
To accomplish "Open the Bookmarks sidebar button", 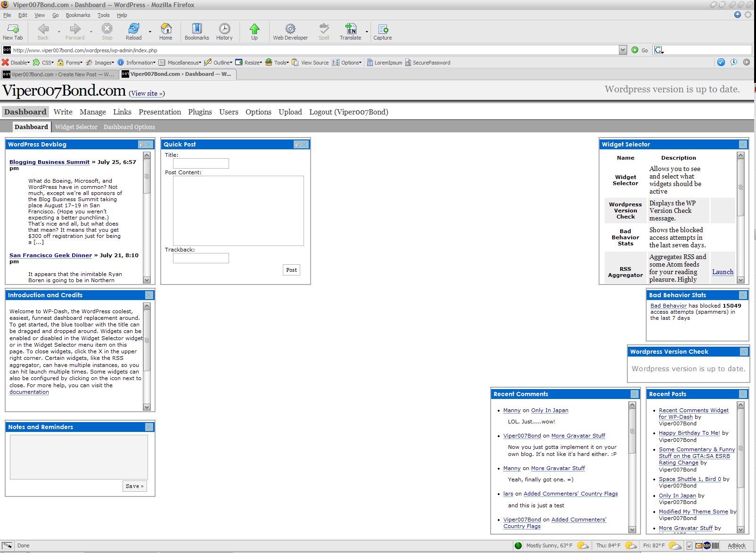I will point(197,32).
